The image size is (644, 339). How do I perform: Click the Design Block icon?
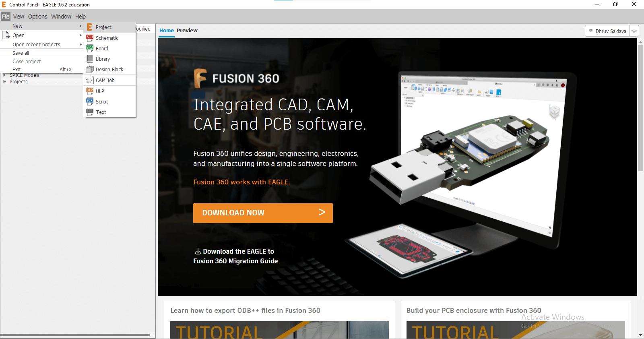point(90,69)
